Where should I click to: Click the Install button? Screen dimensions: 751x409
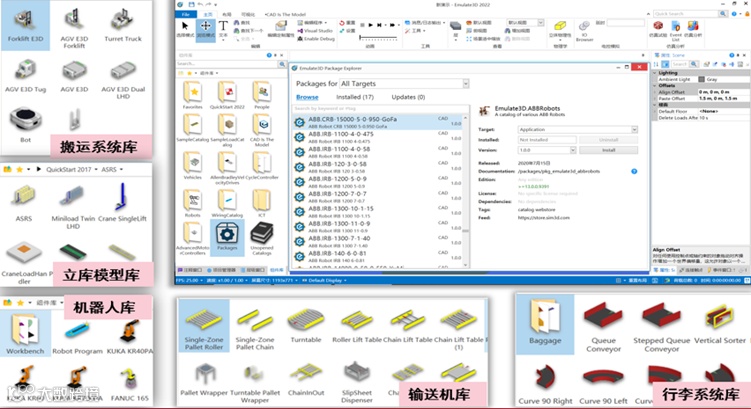(x=608, y=150)
